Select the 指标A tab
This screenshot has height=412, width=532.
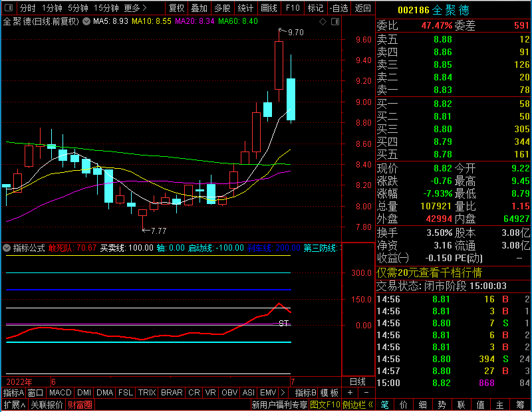click(x=13, y=393)
